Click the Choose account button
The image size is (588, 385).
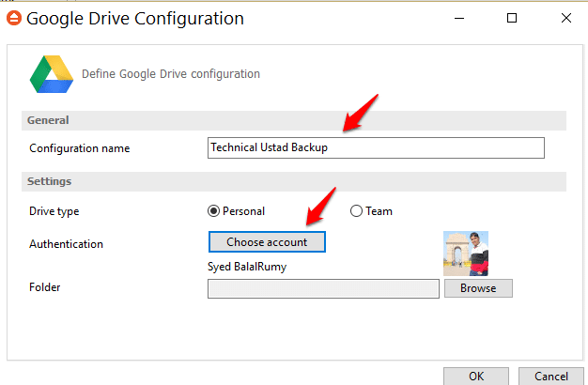click(x=267, y=241)
